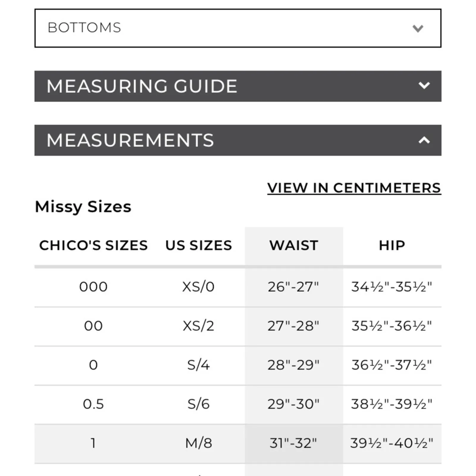Select the M/8 US size cell
The height and width of the screenshot is (476, 476).
coord(198,443)
